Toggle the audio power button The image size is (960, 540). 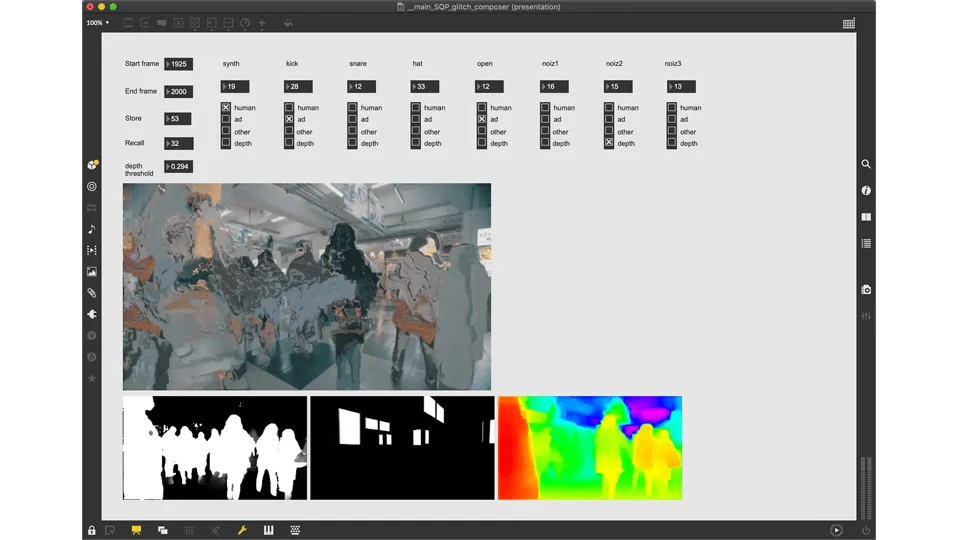pyautogui.click(x=866, y=530)
